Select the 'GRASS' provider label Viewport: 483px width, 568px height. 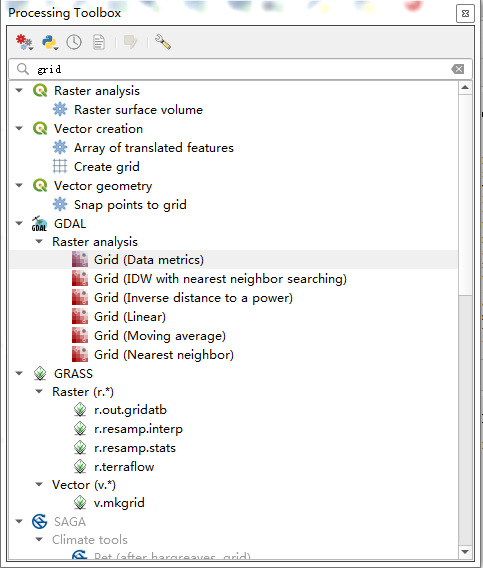[x=73, y=373]
